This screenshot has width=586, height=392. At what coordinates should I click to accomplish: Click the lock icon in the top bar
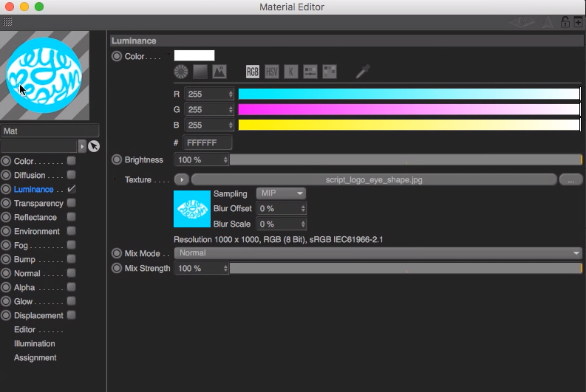pyautogui.click(x=565, y=22)
